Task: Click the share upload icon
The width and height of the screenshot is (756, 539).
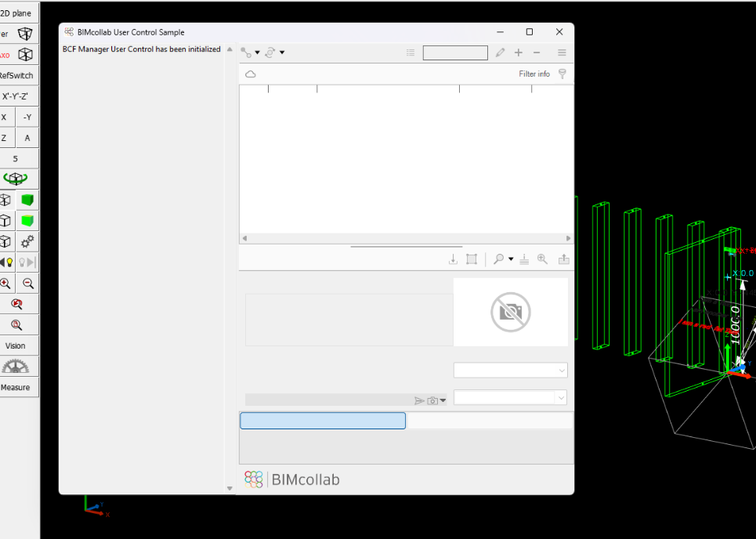Action: 563,259
